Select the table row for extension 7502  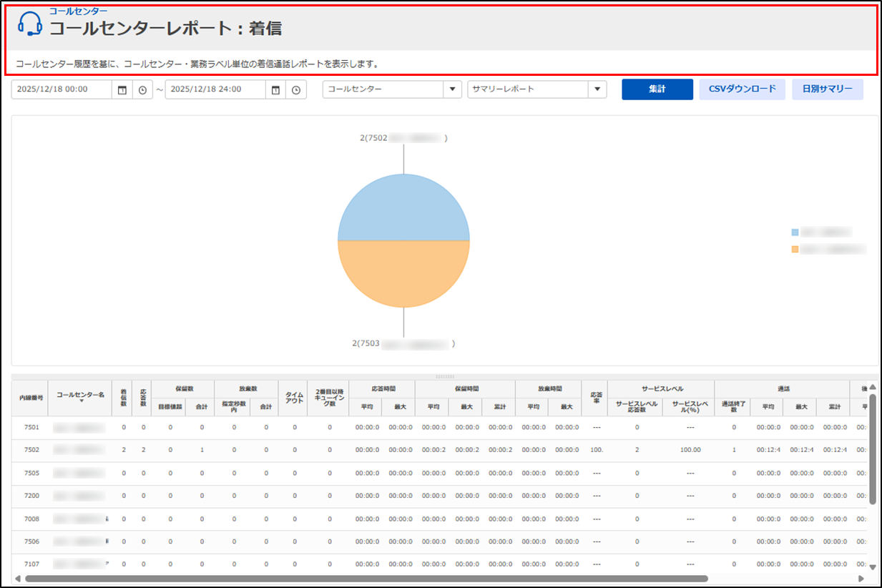coord(31,450)
